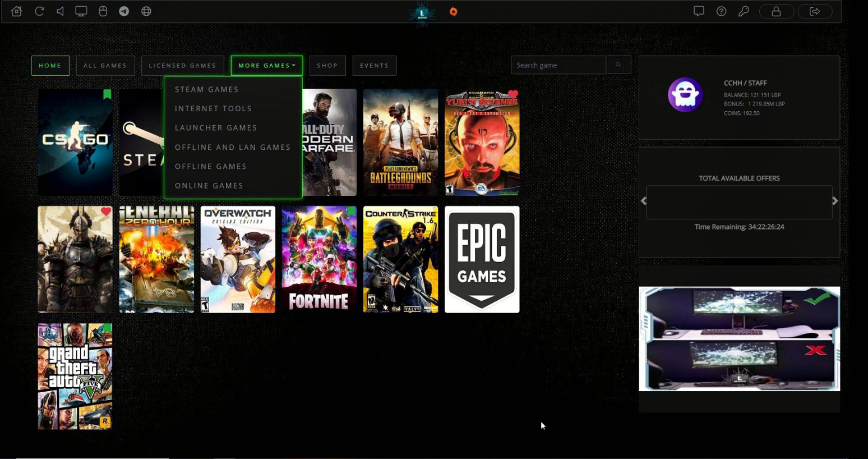Open the help question mark icon
The width and height of the screenshot is (868, 459).
click(722, 11)
